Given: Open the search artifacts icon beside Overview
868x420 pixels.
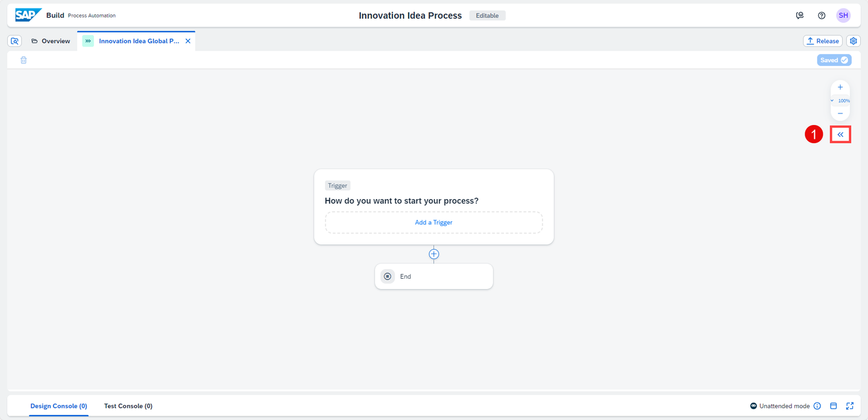Looking at the screenshot, I should click(x=14, y=41).
